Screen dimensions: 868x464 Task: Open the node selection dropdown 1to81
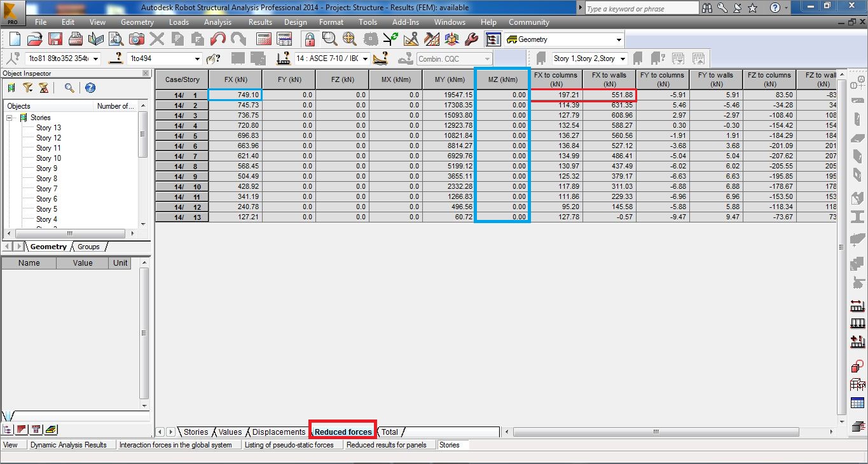95,58
